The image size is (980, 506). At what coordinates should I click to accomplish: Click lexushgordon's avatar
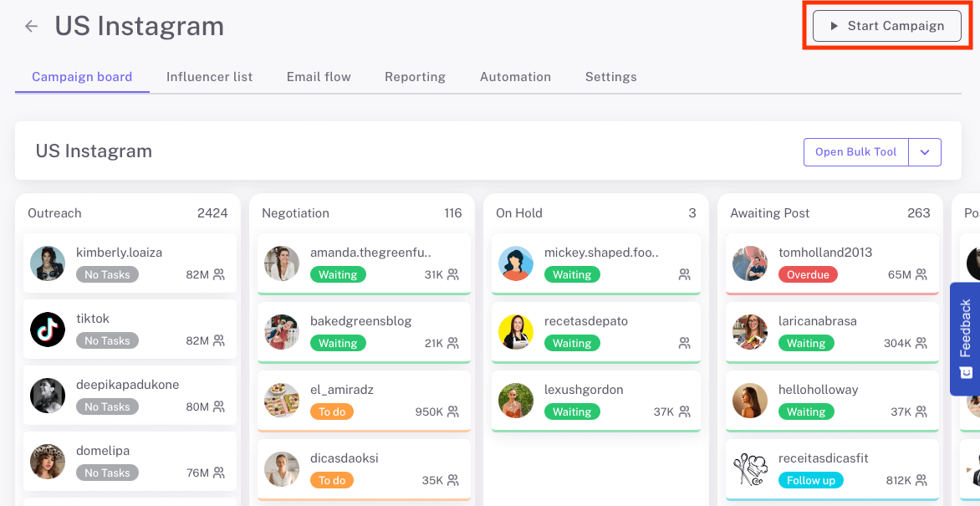pos(516,401)
